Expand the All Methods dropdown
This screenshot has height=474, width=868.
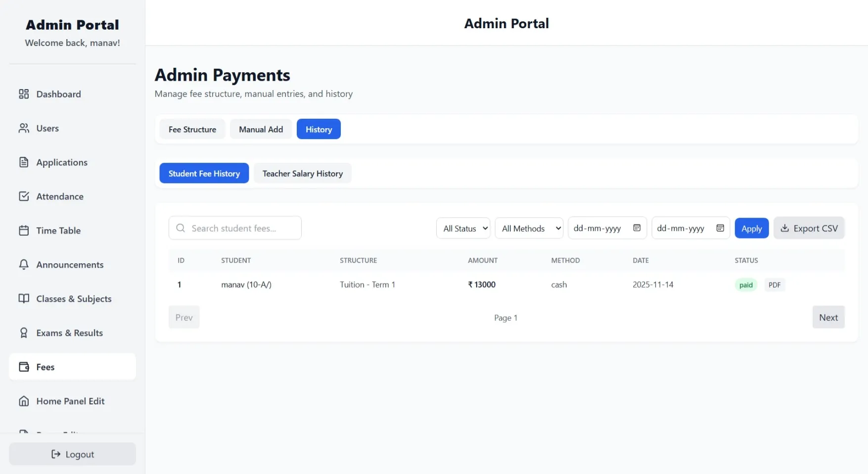tap(529, 228)
